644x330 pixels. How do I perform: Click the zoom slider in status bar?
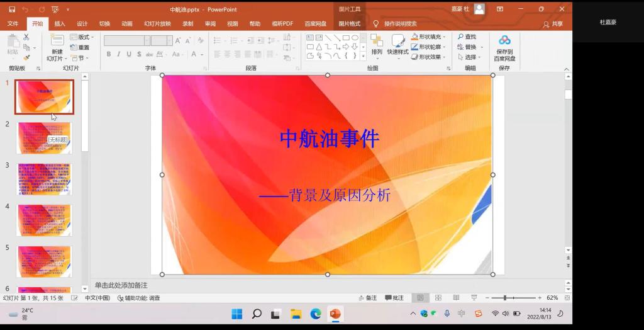coord(505,298)
